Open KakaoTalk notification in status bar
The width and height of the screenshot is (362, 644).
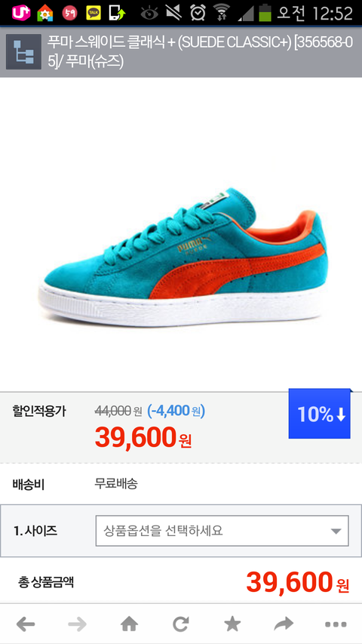coord(94,13)
